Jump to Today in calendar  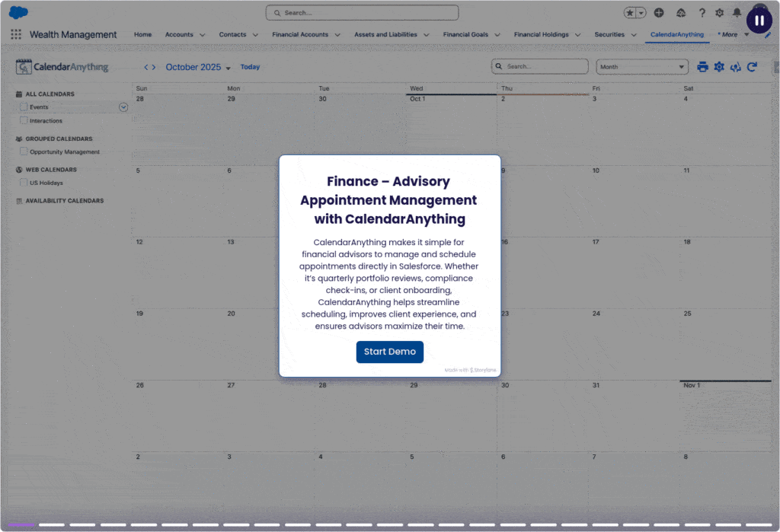tap(250, 67)
